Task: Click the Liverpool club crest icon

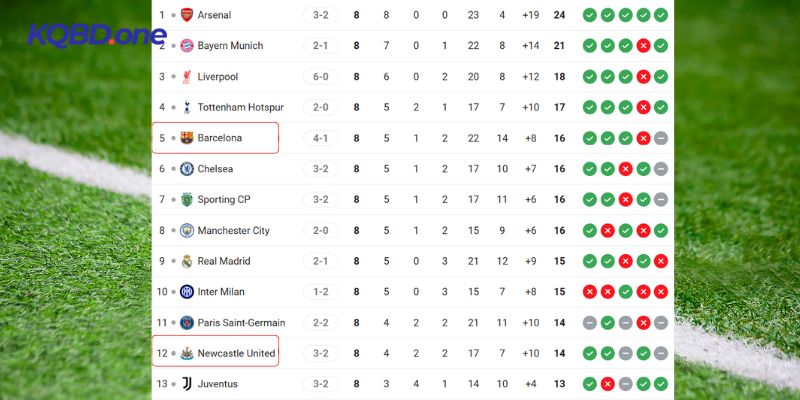Action: (x=187, y=77)
